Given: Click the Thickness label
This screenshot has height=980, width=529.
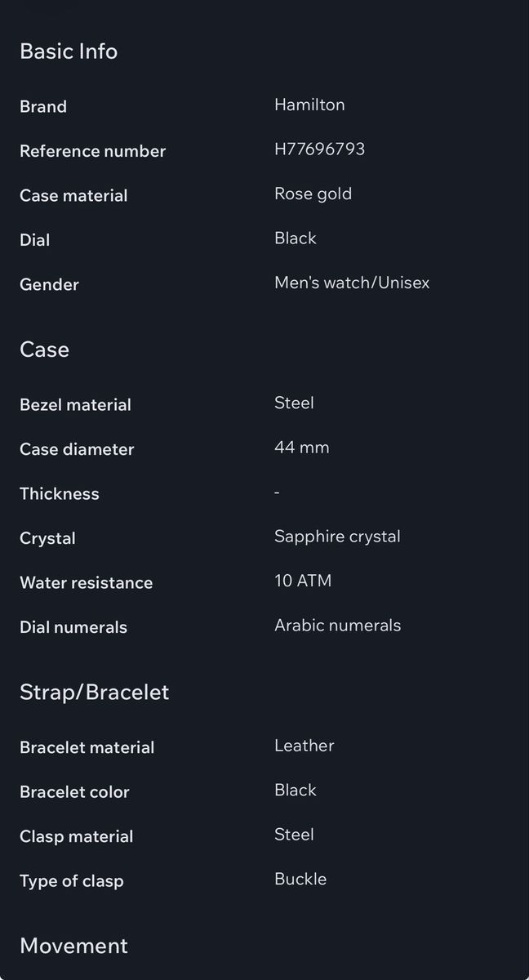Looking at the screenshot, I should [x=60, y=493].
